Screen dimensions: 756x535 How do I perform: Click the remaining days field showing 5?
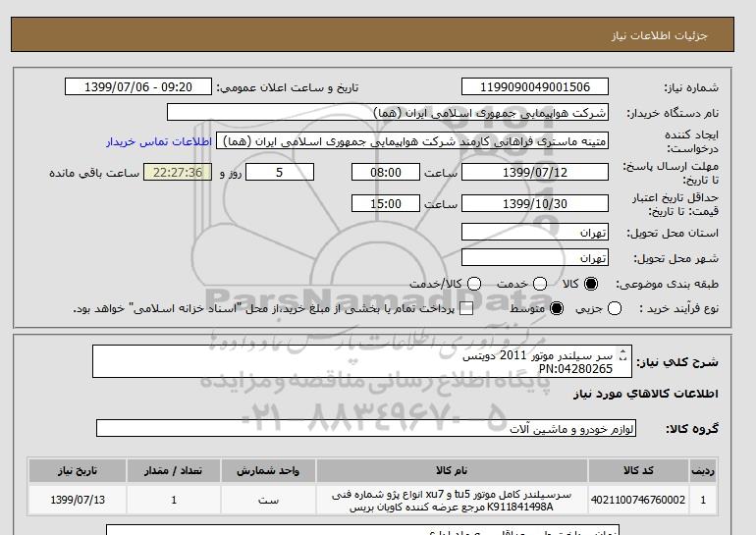coord(280,172)
